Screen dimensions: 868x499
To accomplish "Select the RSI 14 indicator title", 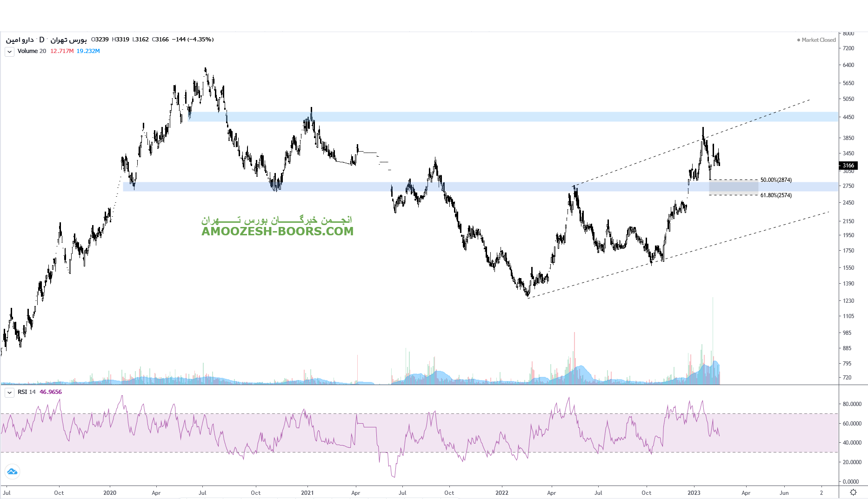I will pos(27,392).
